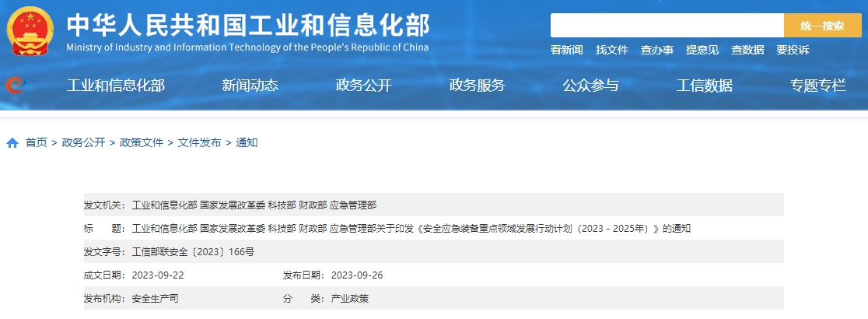Open the 政务公开 navigation menu
Viewport: 868px width, 319px height.
[364, 86]
